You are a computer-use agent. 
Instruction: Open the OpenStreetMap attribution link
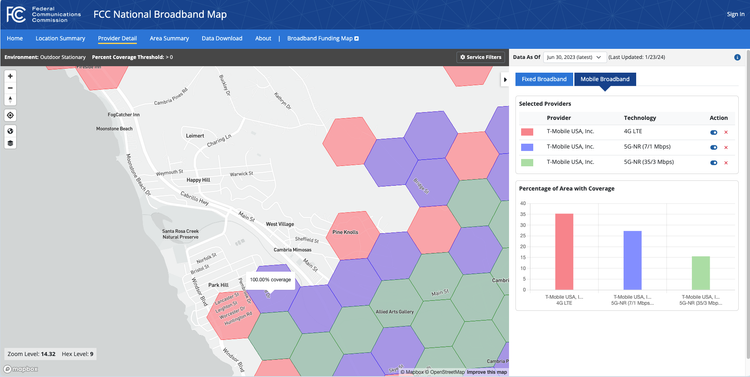click(x=445, y=372)
